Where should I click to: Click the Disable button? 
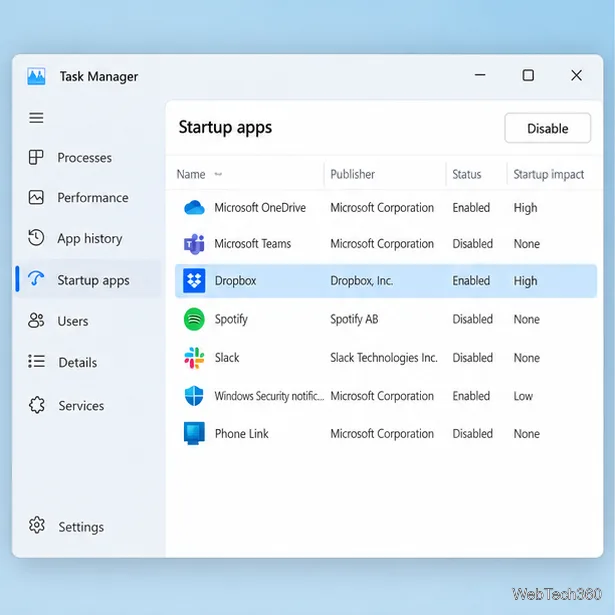(548, 128)
